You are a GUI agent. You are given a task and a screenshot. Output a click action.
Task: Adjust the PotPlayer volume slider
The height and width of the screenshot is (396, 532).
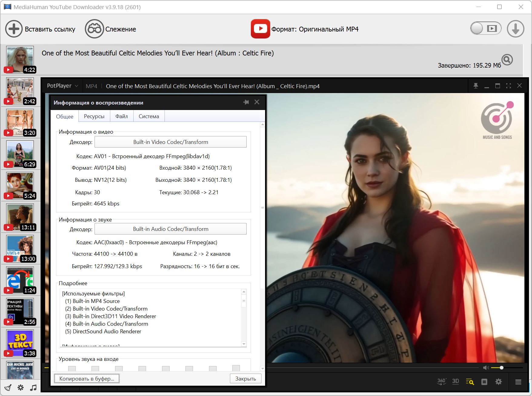pyautogui.click(x=501, y=368)
